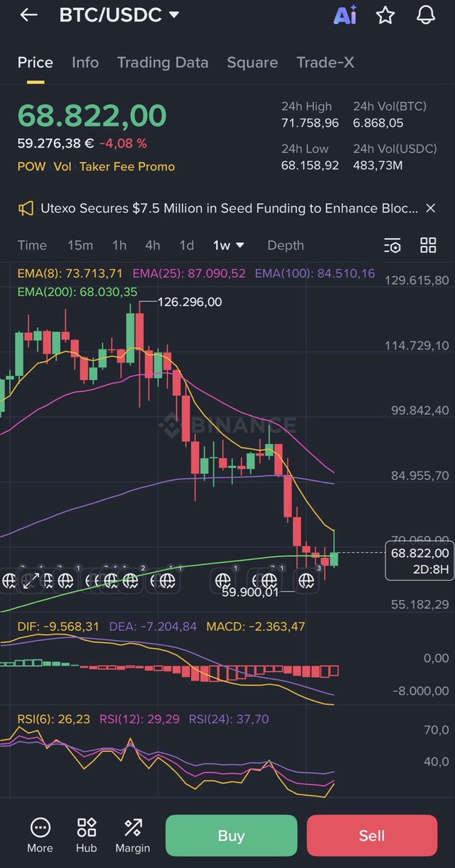Click the 59.900,01 low price label
The width and height of the screenshot is (455, 868).
(x=250, y=592)
